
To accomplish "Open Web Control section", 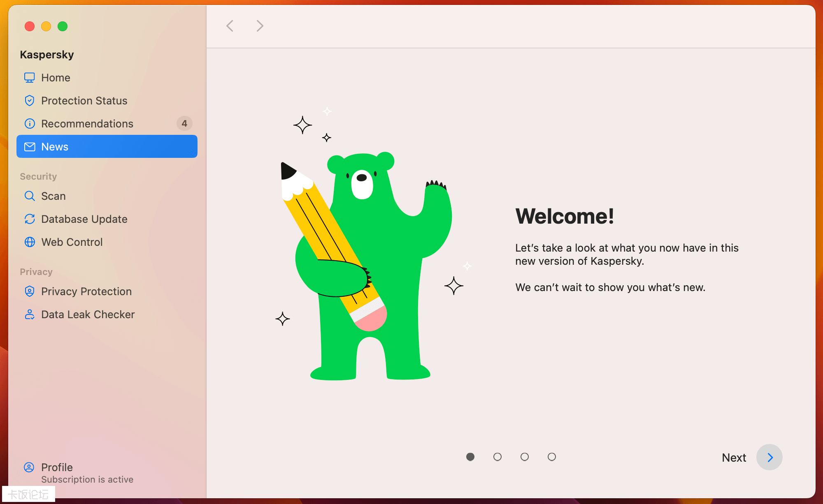I will click(x=107, y=242).
